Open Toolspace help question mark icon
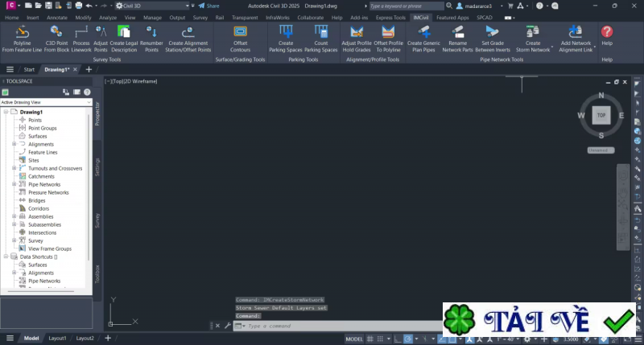This screenshot has width=644, height=345. (x=87, y=92)
